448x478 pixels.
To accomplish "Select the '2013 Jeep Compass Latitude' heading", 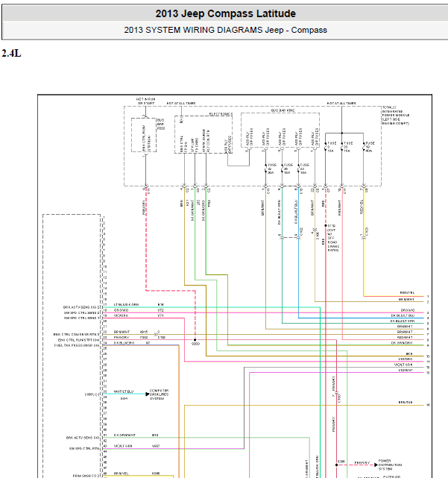I will tap(226, 13).
